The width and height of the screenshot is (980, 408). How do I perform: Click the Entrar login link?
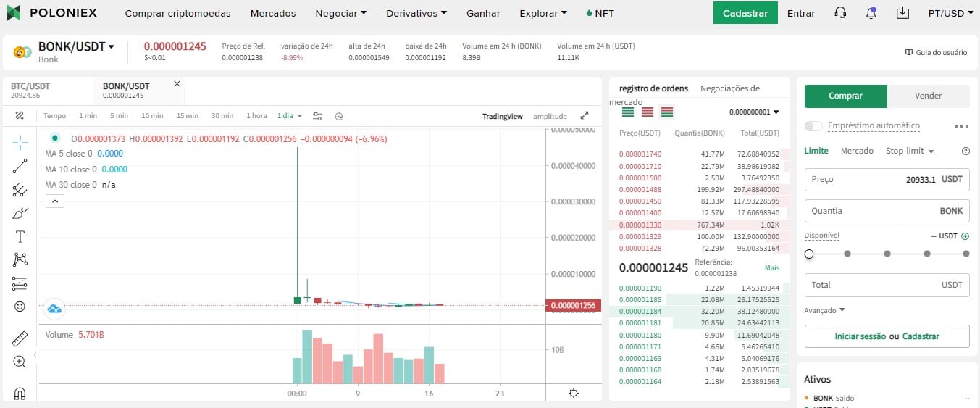(x=800, y=13)
